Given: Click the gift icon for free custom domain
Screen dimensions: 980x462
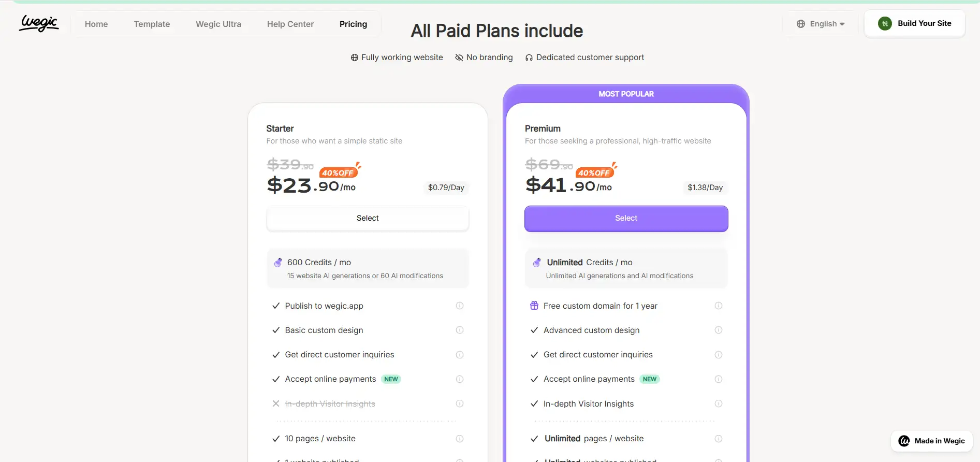Looking at the screenshot, I should click(534, 306).
